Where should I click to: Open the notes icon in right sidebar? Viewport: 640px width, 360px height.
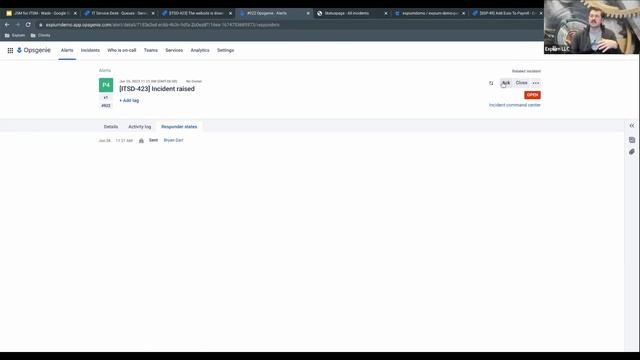click(632, 140)
